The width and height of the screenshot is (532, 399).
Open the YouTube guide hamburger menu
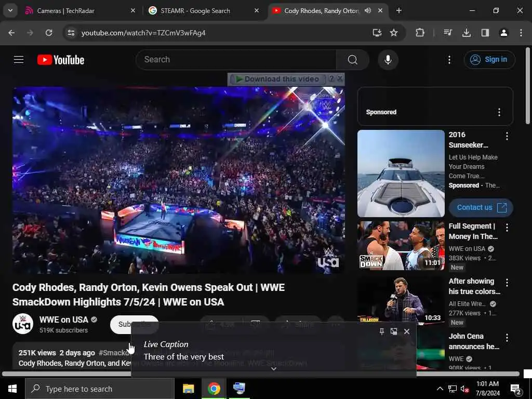point(19,60)
